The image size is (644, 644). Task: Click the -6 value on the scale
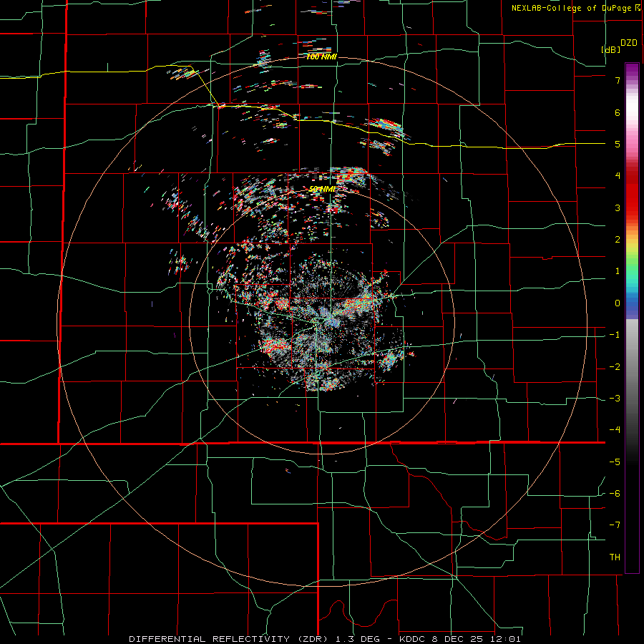[615, 494]
